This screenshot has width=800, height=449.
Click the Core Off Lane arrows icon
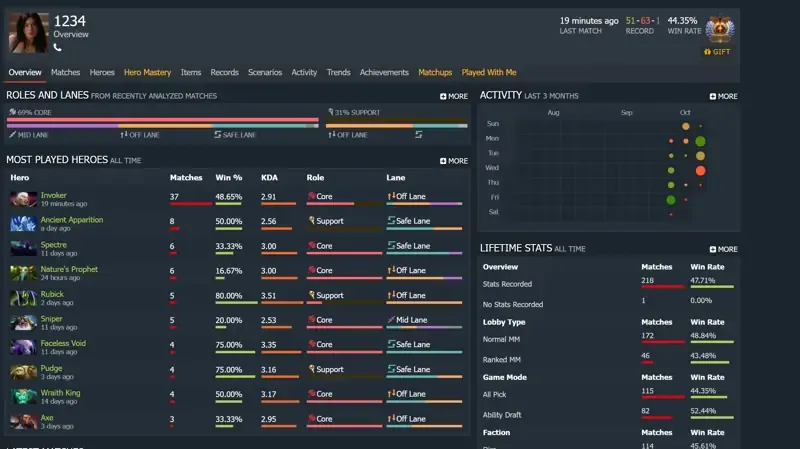click(x=124, y=135)
